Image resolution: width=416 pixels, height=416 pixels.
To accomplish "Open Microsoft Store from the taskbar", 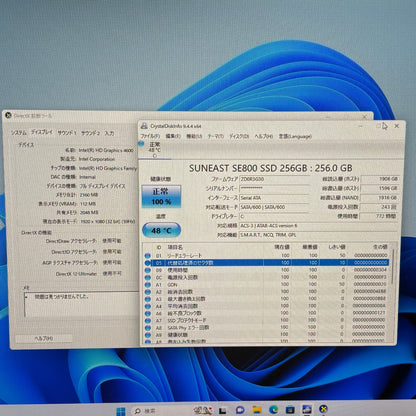I will click(x=290, y=409).
